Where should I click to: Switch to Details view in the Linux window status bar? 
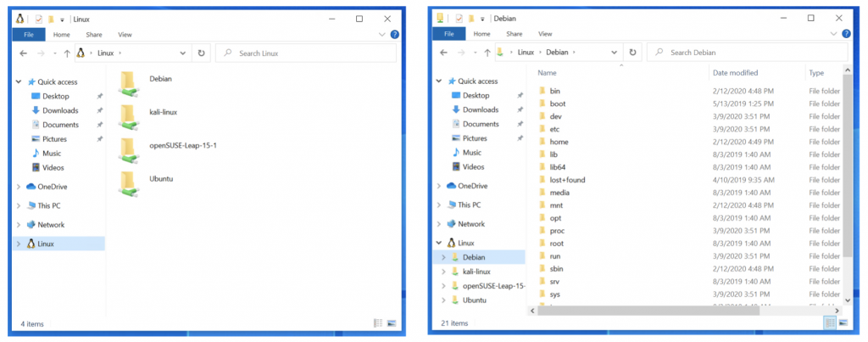[379, 323]
